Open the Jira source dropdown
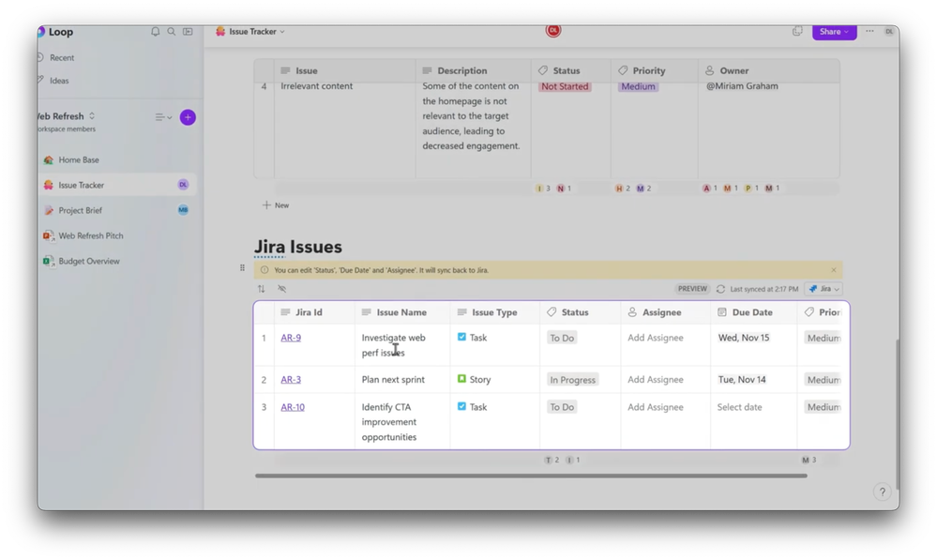 [x=824, y=289]
